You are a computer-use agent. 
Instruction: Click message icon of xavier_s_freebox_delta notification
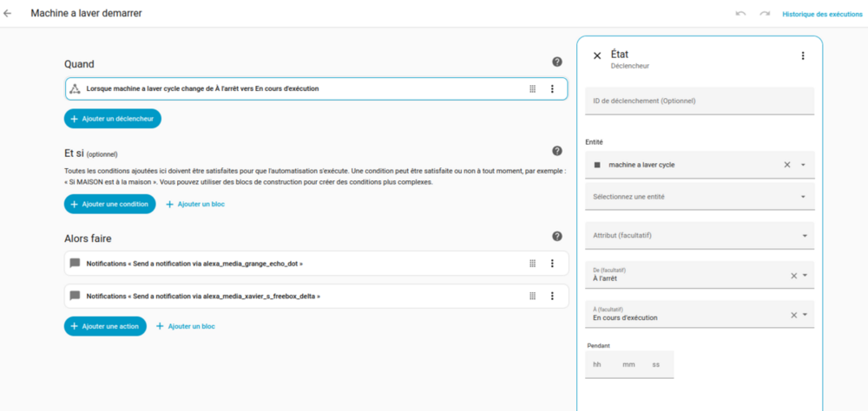tap(75, 296)
